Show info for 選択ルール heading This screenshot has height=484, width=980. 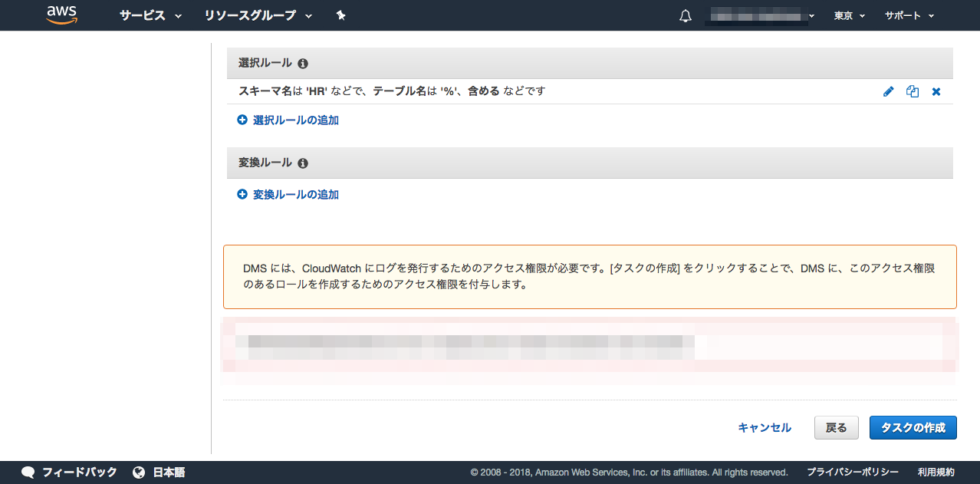(x=303, y=64)
